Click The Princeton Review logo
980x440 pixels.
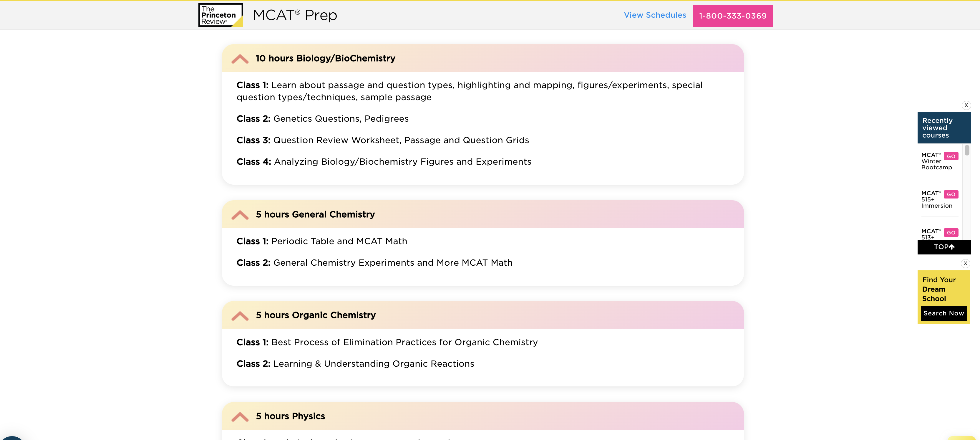(x=220, y=15)
